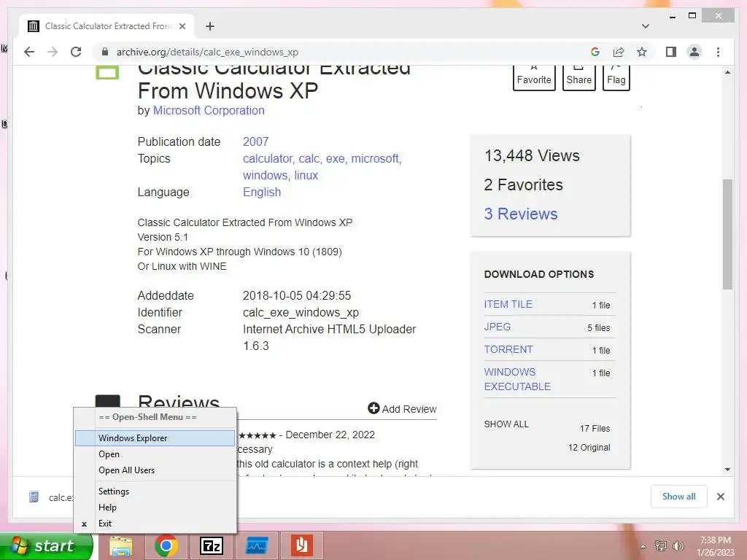The height and width of the screenshot is (560, 747).
Task: Open the 2007 publication date link
Action: point(256,142)
